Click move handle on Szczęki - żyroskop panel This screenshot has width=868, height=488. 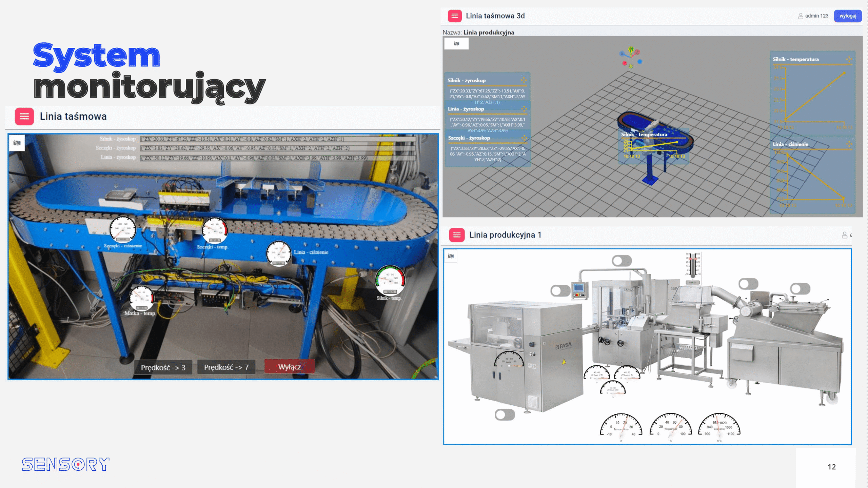tap(524, 138)
